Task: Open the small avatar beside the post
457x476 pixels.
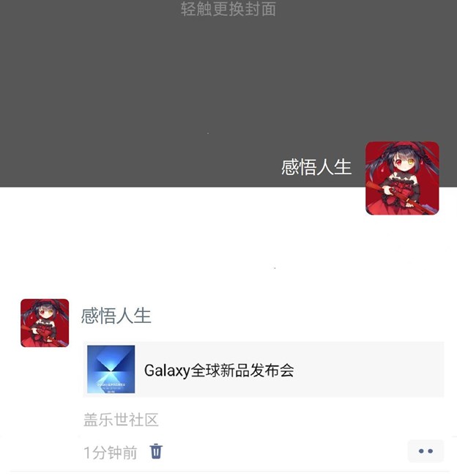Action: point(45,323)
